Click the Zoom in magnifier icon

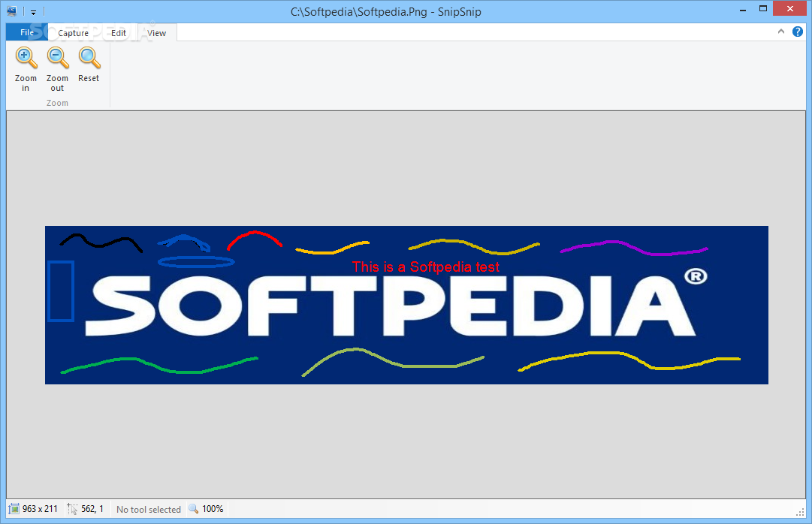point(26,58)
